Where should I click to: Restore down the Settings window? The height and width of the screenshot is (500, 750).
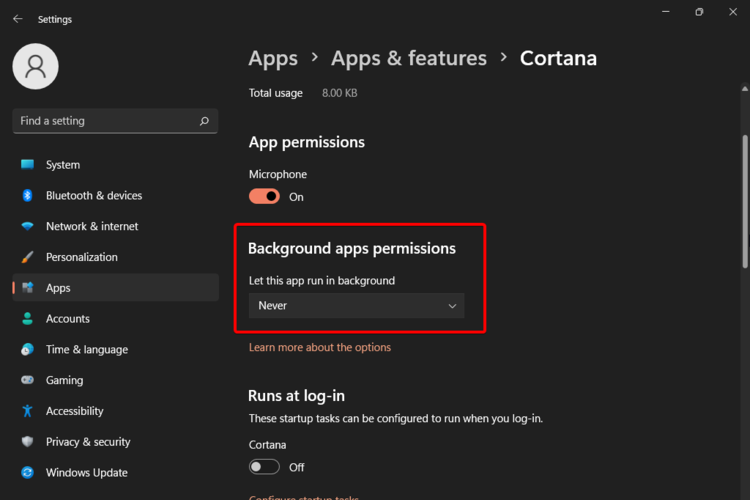(x=699, y=11)
